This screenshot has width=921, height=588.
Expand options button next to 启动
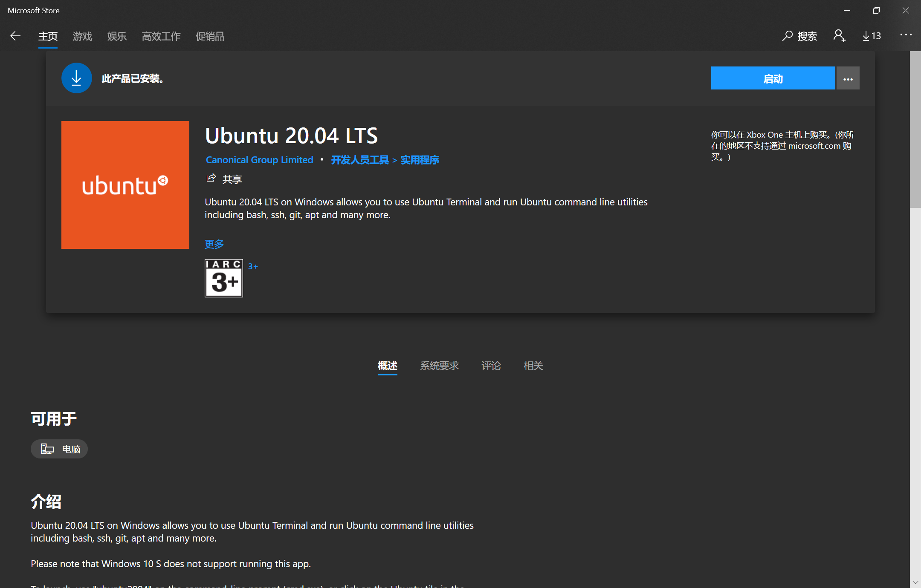848,79
